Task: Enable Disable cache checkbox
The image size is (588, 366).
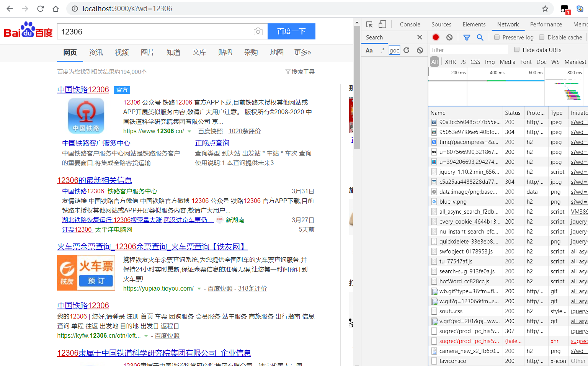Action: click(x=542, y=37)
